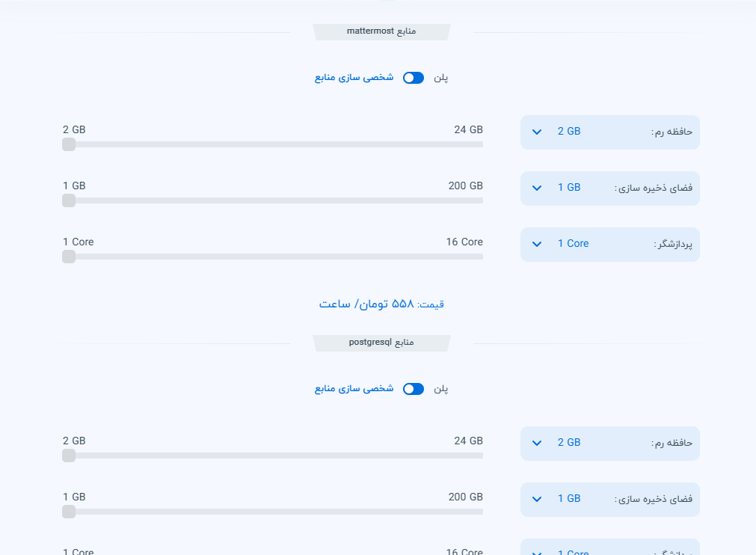
Task: Toggle the postgresql plan/custom resources switch
Action: coord(414,389)
